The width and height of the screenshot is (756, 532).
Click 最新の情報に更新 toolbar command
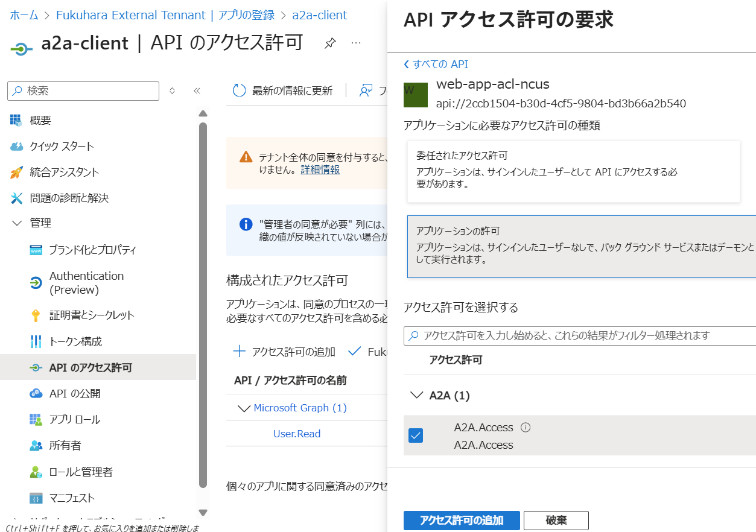[x=282, y=90]
